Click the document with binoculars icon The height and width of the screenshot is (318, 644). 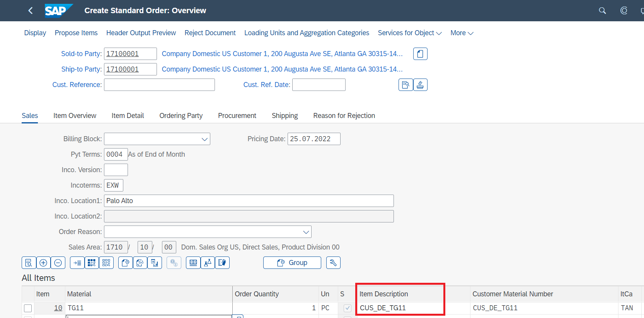click(140, 263)
